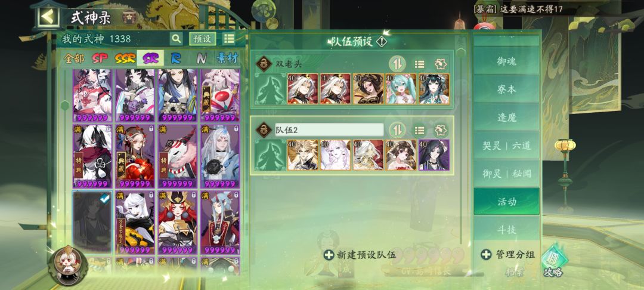Click 新建预设队伍 button
This screenshot has height=290, width=644.
(360, 255)
